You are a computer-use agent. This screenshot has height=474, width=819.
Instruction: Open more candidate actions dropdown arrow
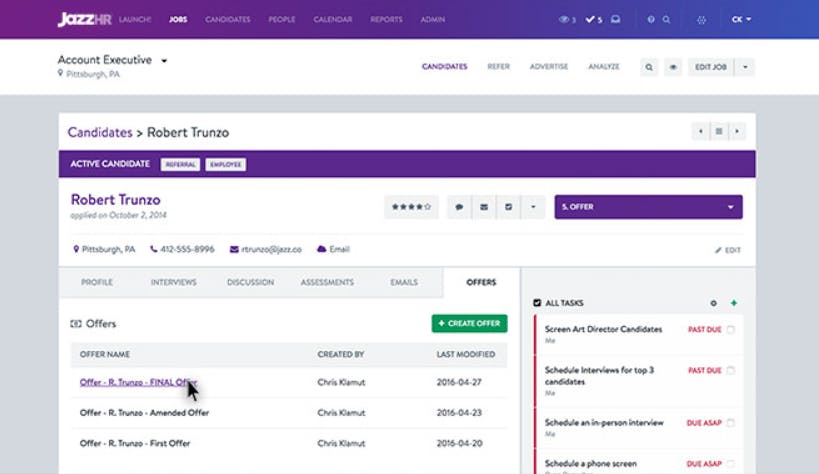[533, 207]
